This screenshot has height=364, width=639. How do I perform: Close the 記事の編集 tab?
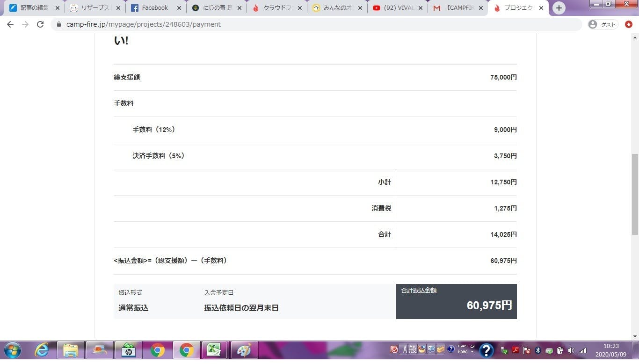[x=58, y=8]
